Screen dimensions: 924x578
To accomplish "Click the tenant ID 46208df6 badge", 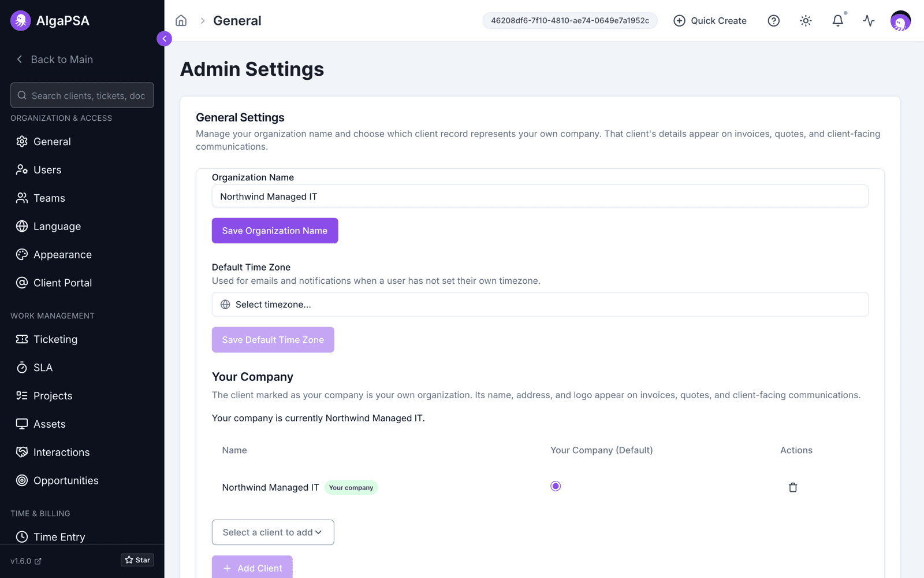I will tap(570, 21).
